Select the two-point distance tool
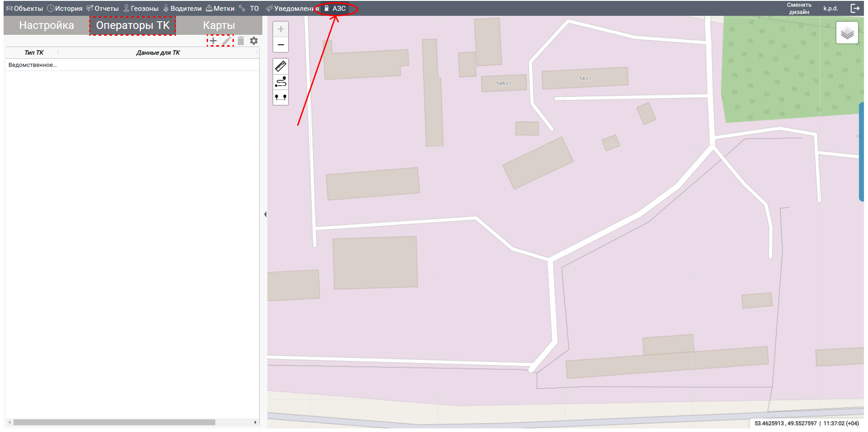The image size is (868, 432). coord(281,97)
